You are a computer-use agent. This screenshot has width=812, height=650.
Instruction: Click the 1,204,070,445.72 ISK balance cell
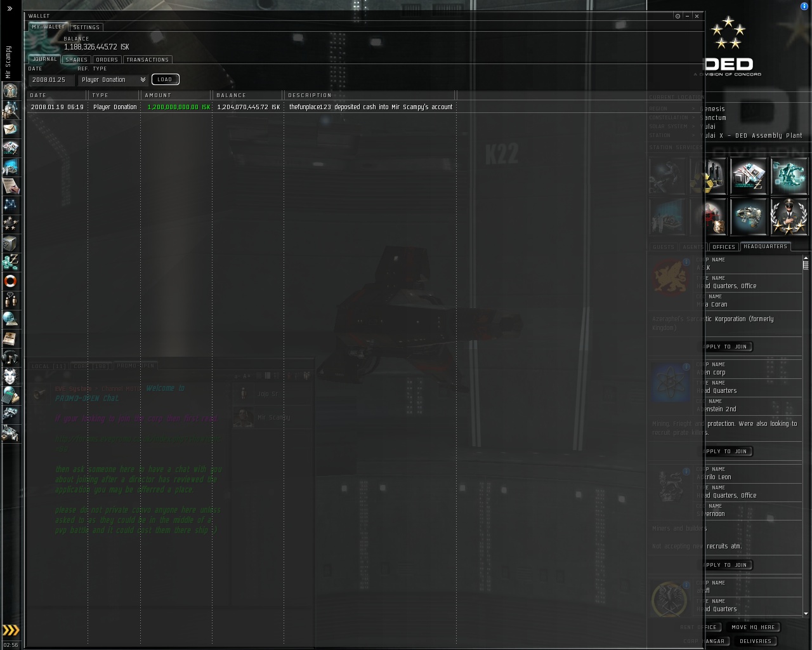249,107
